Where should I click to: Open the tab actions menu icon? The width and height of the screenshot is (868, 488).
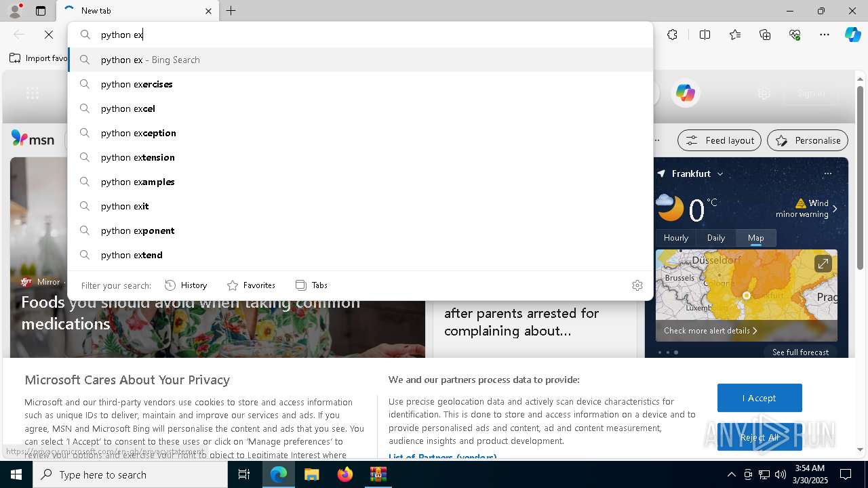pyautogui.click(x=41, y=11)
